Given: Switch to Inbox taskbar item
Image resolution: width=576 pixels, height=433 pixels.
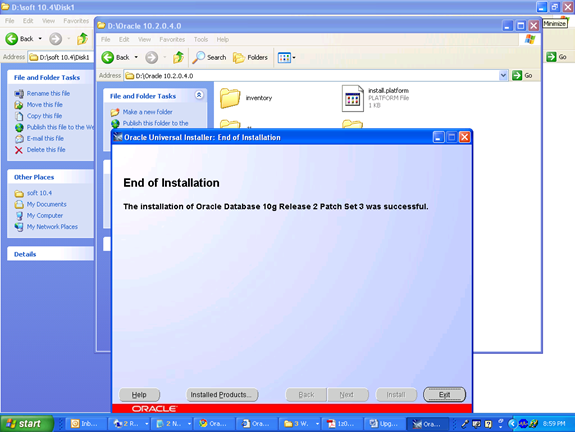Looking at the screenshot, I should pos(86,423).
